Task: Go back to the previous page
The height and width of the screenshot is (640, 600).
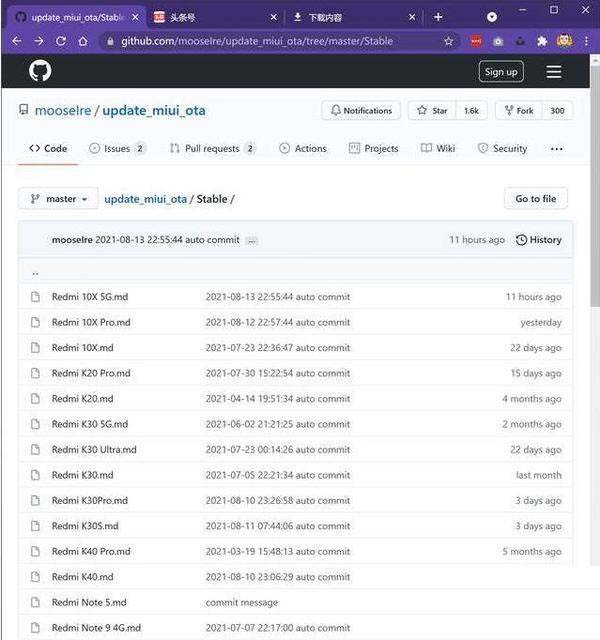Action: point(16,41)
